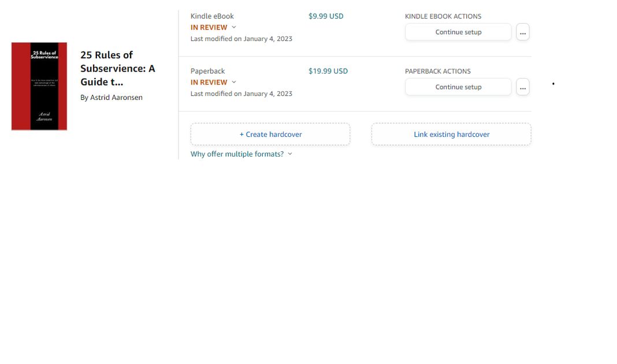
Task: Expand the Kindle eBook In Review chevron
Action: [234, 27]
